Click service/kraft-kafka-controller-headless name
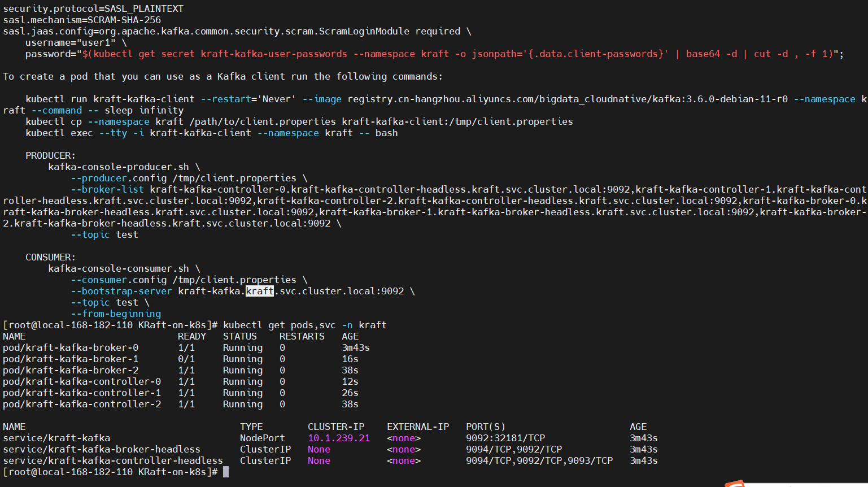This screenshot has height=487, width=868. 113,461
